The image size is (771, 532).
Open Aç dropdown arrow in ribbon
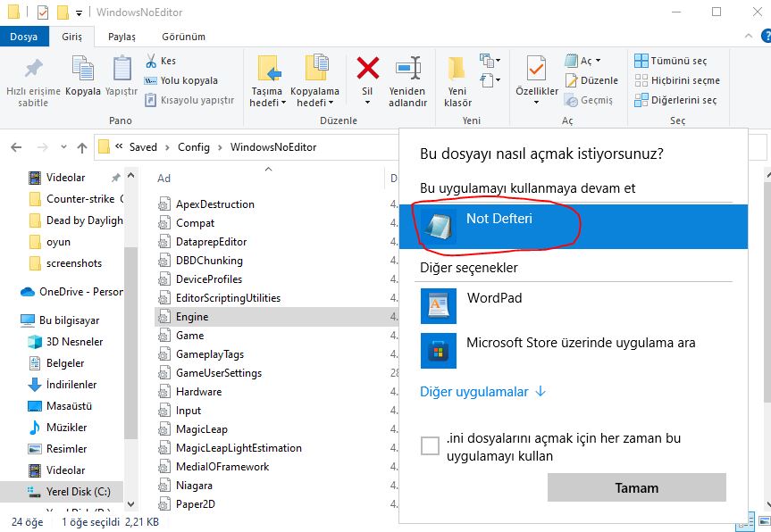click(599, 61)
